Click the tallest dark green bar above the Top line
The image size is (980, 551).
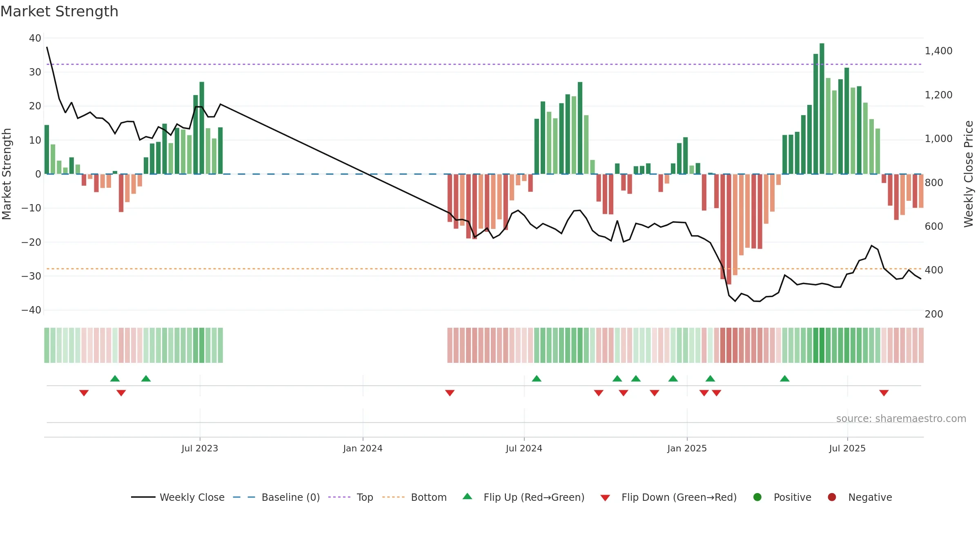(822, 109)
